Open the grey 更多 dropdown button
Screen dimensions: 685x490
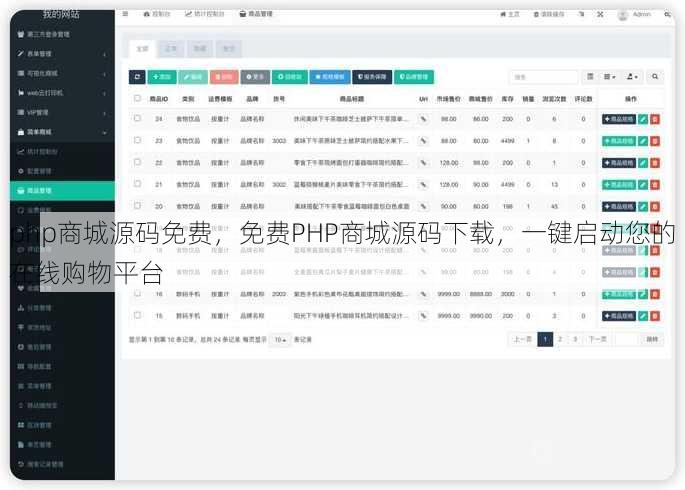click(x=255, y=77)
